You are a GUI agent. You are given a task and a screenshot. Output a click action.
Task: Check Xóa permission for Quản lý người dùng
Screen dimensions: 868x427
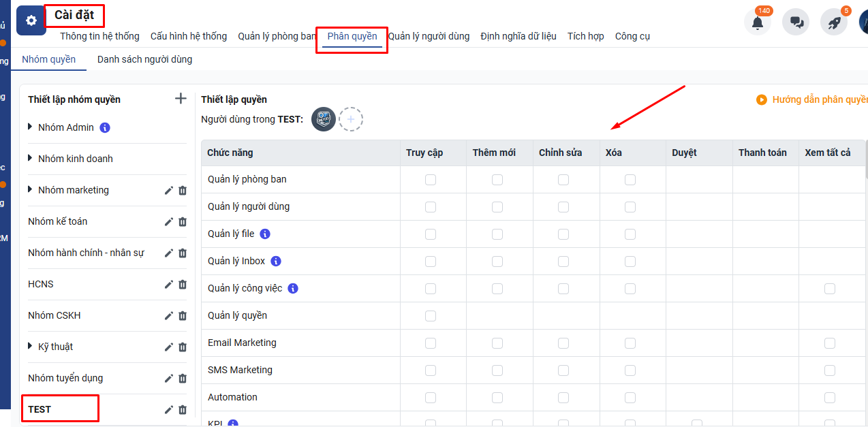630,207
